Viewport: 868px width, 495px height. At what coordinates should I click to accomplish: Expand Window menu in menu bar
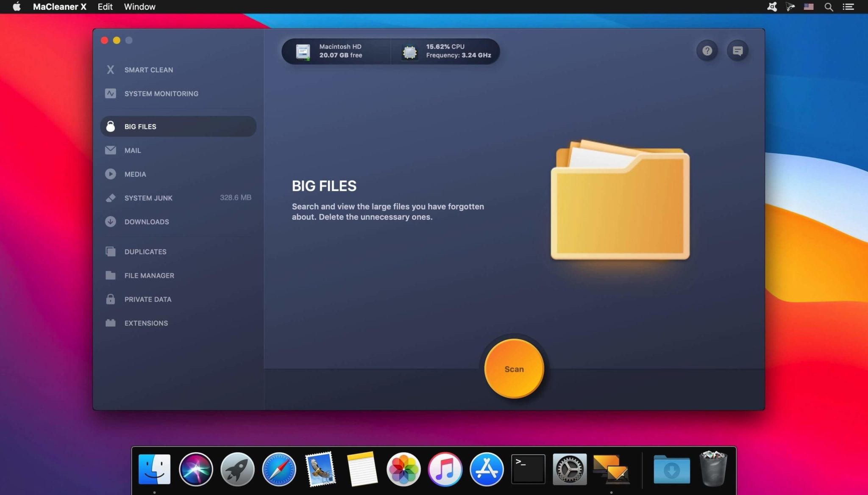[139, 6]
